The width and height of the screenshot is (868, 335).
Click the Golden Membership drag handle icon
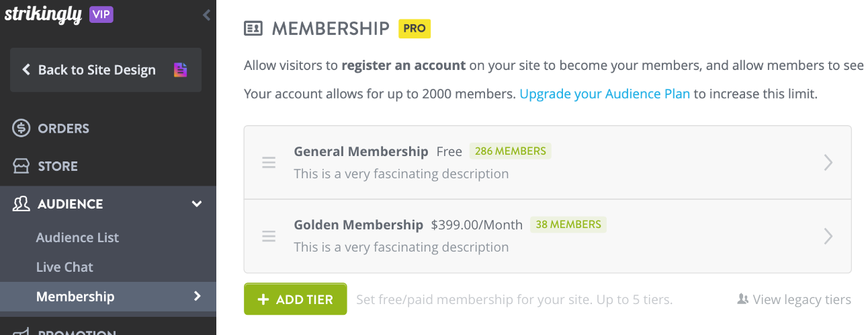tap(269, 236)
